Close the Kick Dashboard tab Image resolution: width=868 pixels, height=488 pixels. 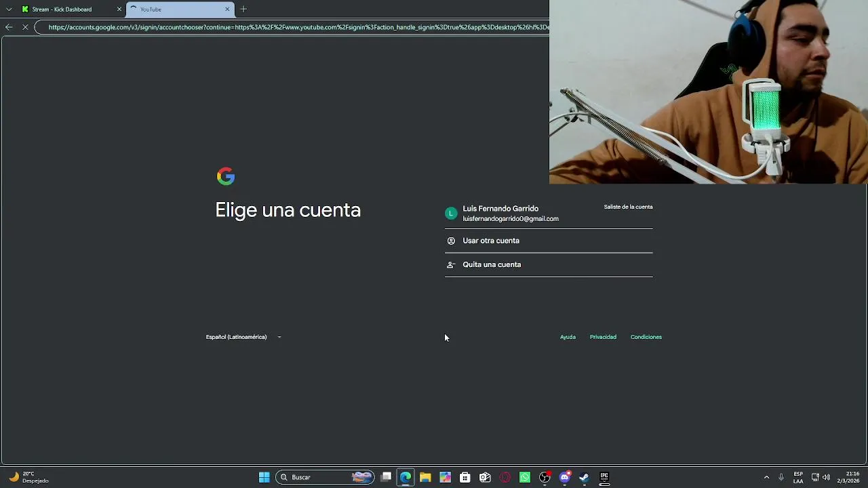click(x=119, y=9)
